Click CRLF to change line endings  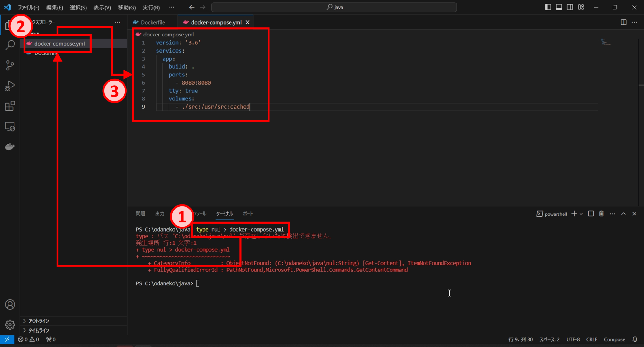pyautogui.click(x=591, y=339)
